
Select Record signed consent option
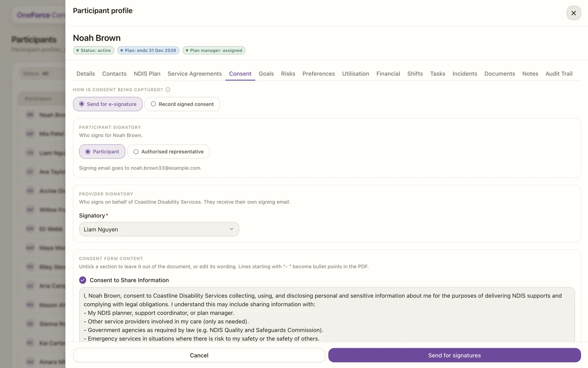(182, 104)
